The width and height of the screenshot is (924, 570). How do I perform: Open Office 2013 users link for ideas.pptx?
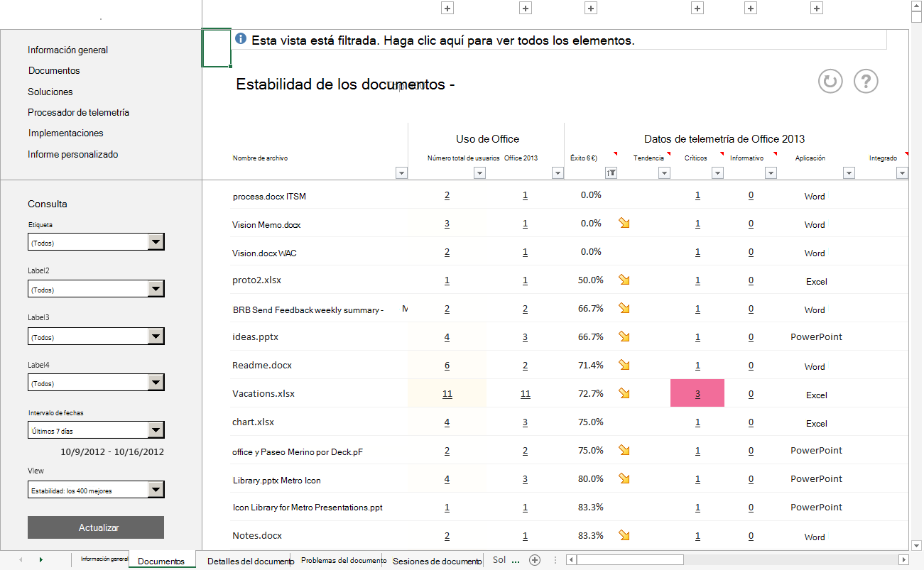pos(525,337)
